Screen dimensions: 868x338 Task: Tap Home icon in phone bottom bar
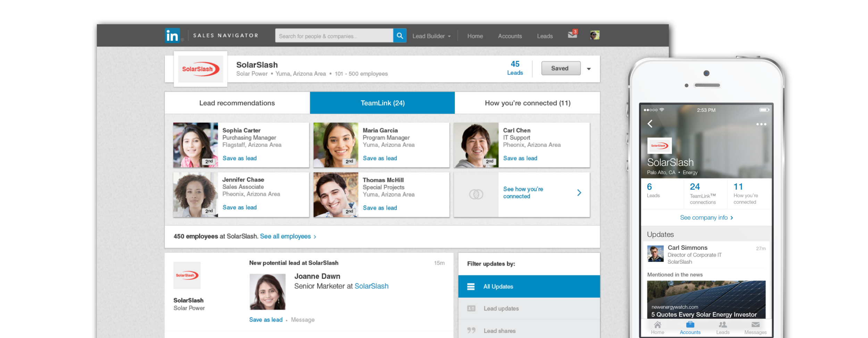(657, 325)
